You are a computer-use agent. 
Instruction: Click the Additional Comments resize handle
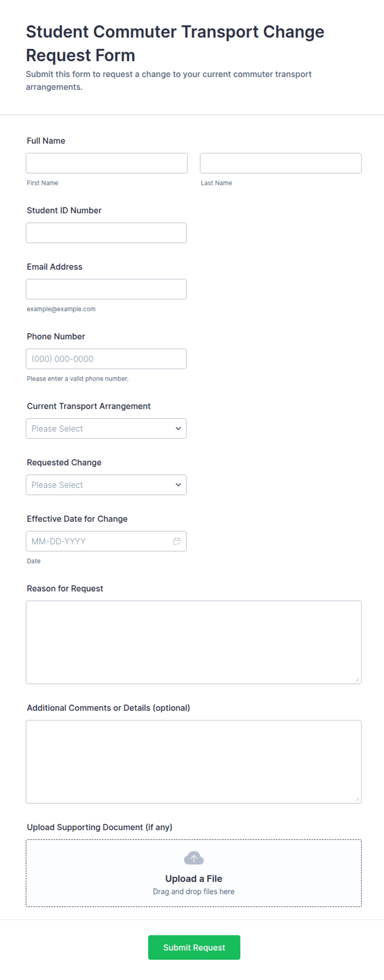[357, 799]
